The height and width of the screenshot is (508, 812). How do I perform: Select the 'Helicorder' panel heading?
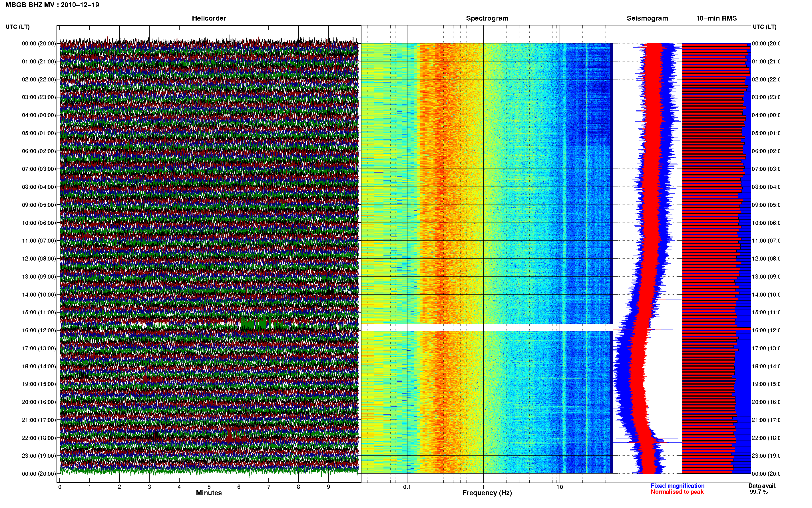tap(209, 18)
